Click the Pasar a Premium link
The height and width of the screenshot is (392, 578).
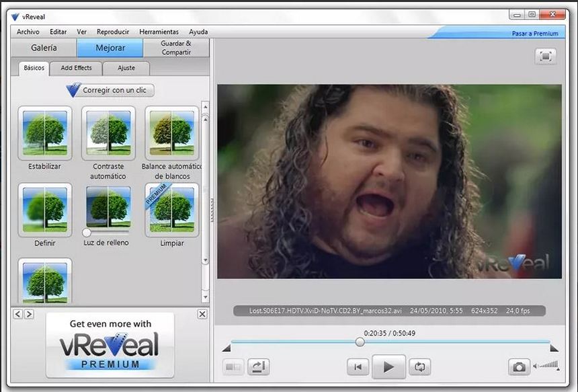(x=535, y=34)
